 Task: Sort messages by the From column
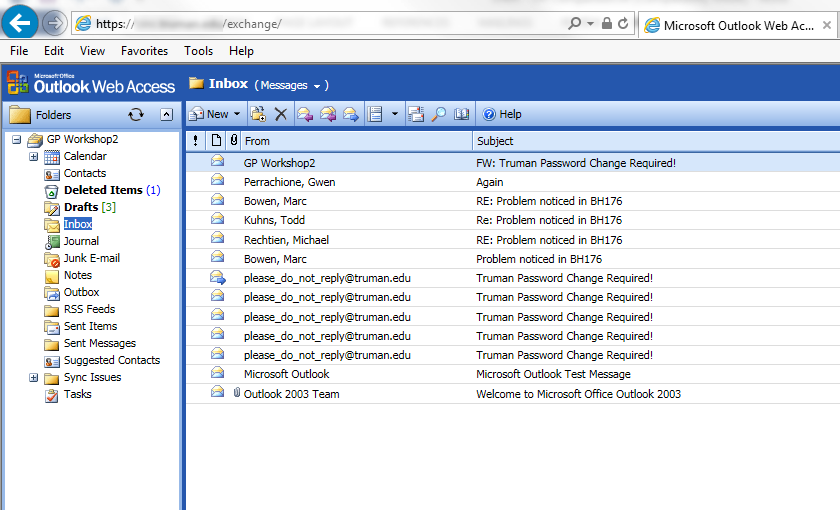[357, 141]
